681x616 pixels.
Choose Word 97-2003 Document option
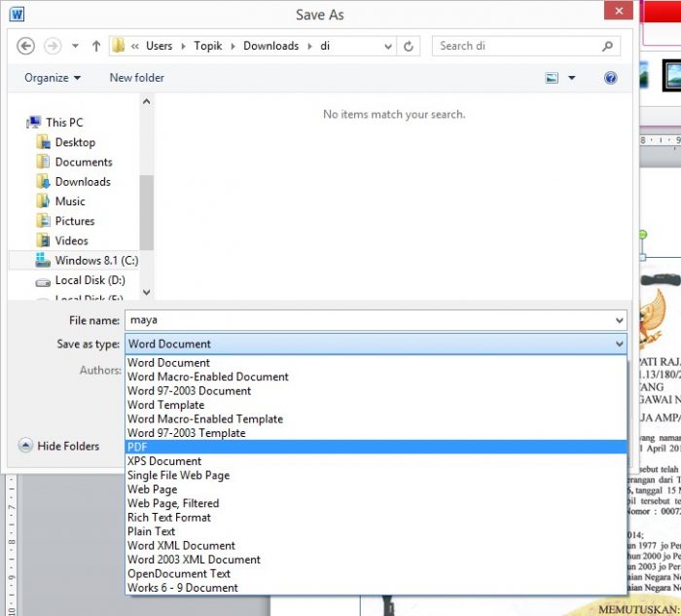pyautogui.click(x=376, y=391)
